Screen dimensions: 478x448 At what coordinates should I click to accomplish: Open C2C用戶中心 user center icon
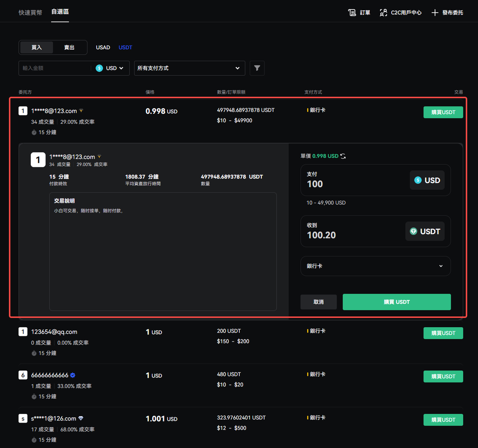pyautogui.click(x=383, y=13)
